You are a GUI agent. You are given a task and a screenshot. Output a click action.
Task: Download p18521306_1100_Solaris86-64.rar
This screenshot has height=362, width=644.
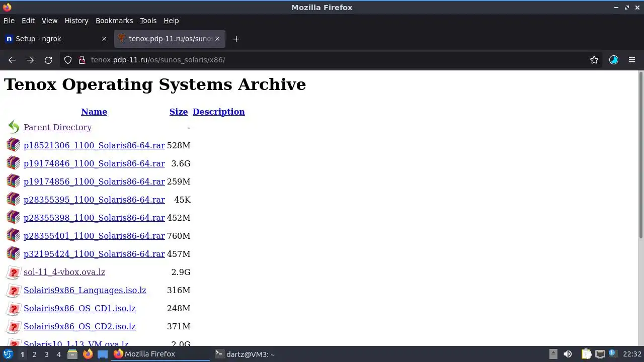(94, 145)
